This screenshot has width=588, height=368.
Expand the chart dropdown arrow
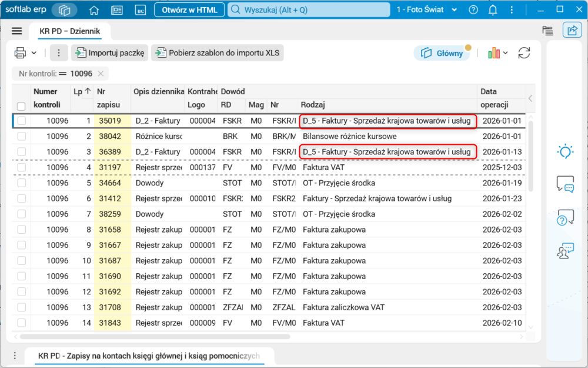506,53
